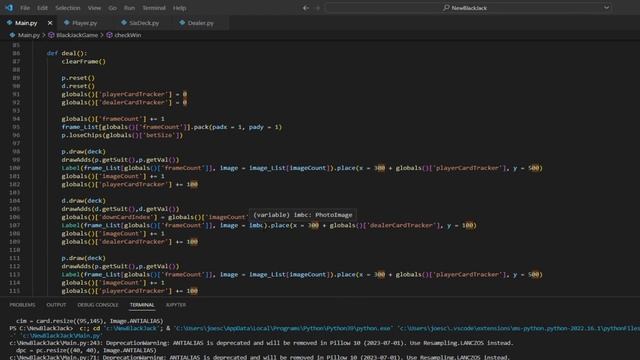Click the c:\NewBlackJack\Main.py path in terminal
640x360 pixels.
[61, 336]
